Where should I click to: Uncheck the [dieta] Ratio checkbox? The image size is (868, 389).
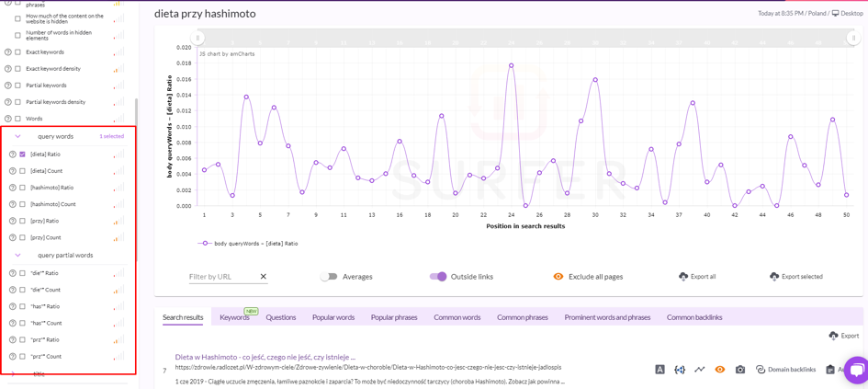point(22,154)
